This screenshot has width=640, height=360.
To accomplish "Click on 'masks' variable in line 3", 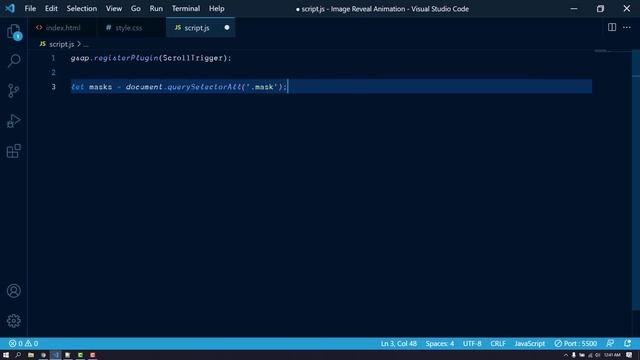I will tap(100, 87).
